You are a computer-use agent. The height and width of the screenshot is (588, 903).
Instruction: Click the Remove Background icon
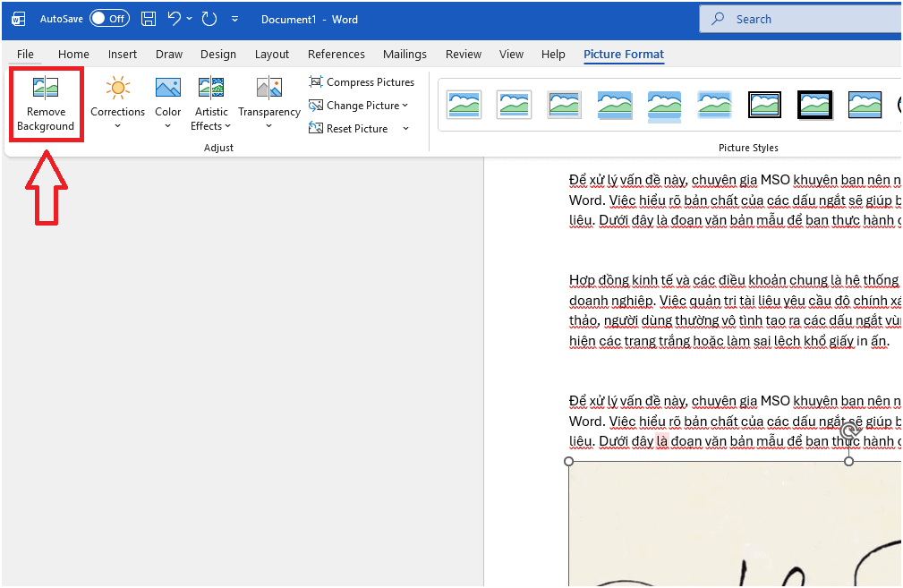pos(45,88)
